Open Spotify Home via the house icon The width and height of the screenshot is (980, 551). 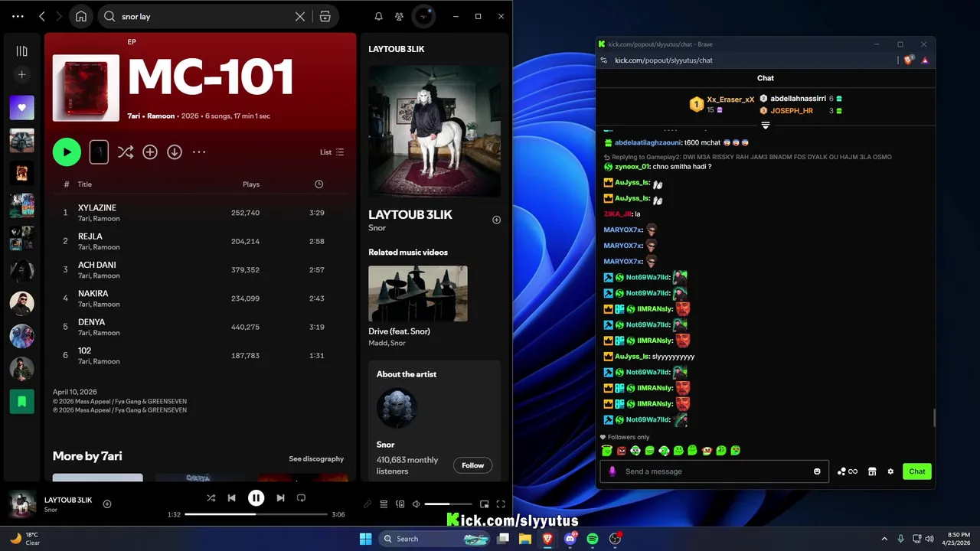[81, 16]
